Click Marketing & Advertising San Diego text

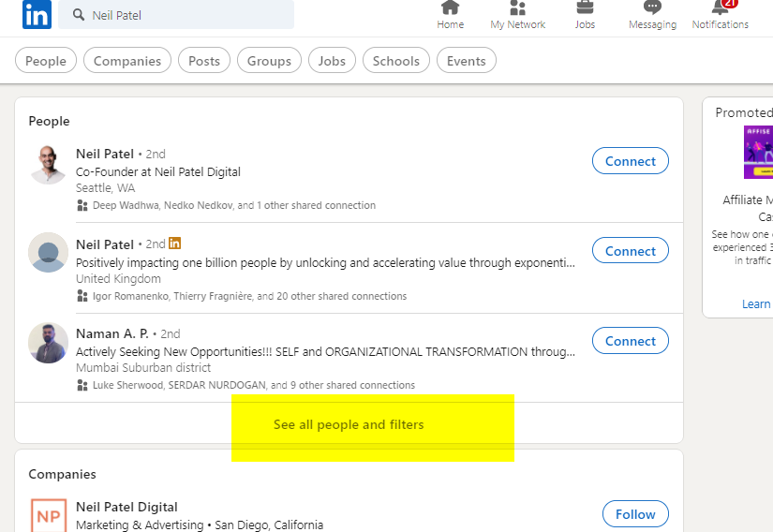pyautogui.click(x=200, y=525)
